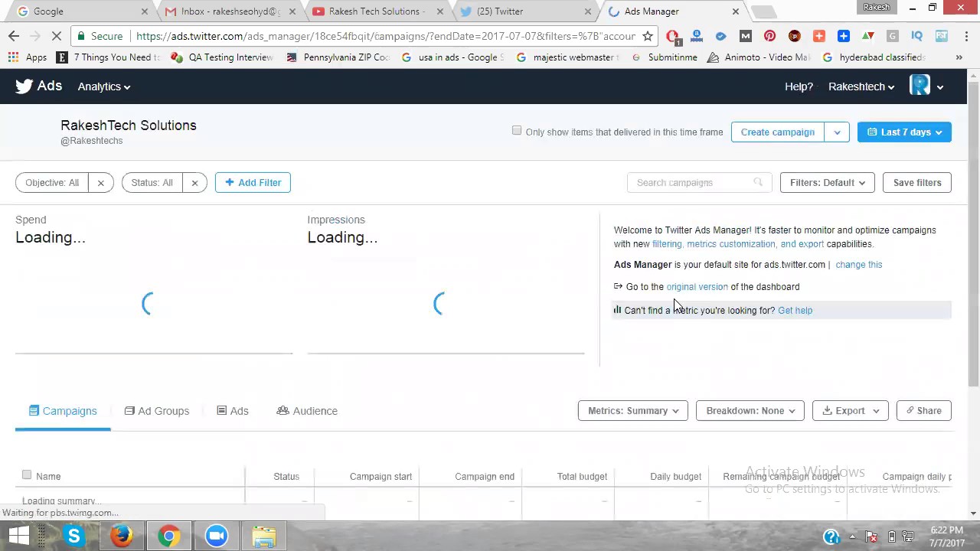980x551 pixels.
Task: Click the search magnifier icon
Action: [758, 182]
